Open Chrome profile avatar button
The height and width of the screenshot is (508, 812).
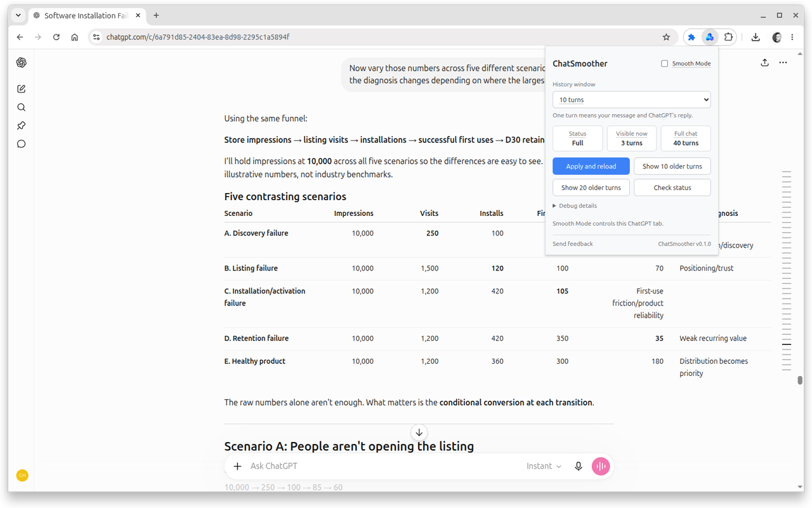coord(776,37)
